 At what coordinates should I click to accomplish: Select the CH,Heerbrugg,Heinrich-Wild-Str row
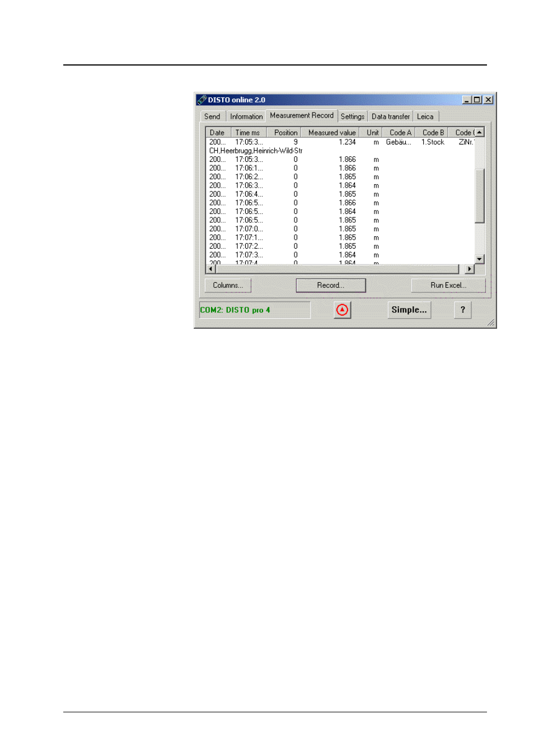(340, 151)
